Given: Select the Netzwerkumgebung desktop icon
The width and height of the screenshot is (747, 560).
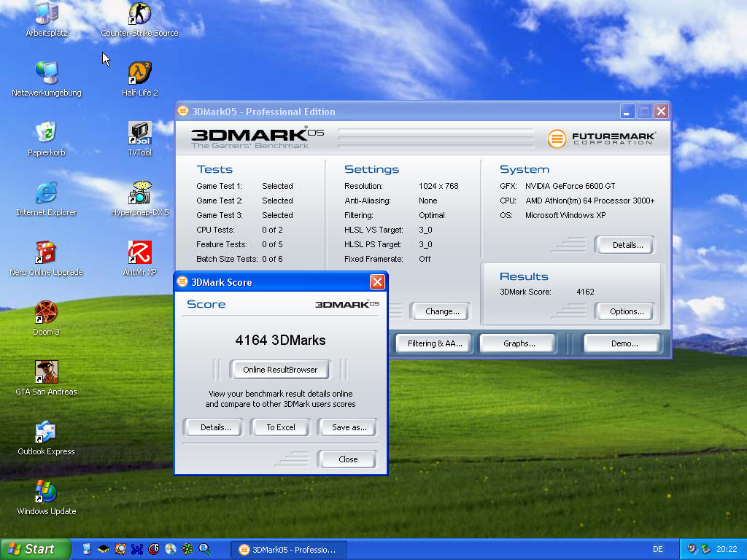Looking at the screenshot, I should 46,79.
